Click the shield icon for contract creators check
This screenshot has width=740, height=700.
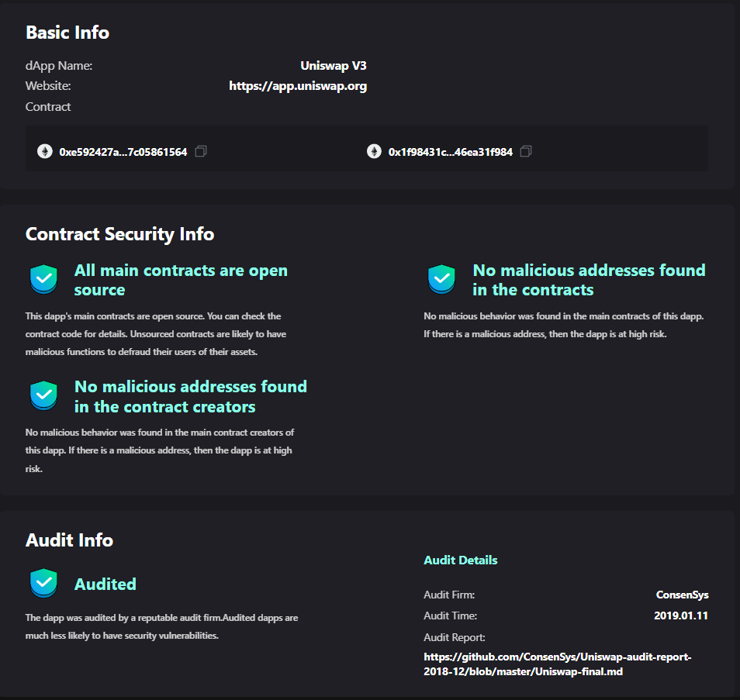tap(43, 395)
